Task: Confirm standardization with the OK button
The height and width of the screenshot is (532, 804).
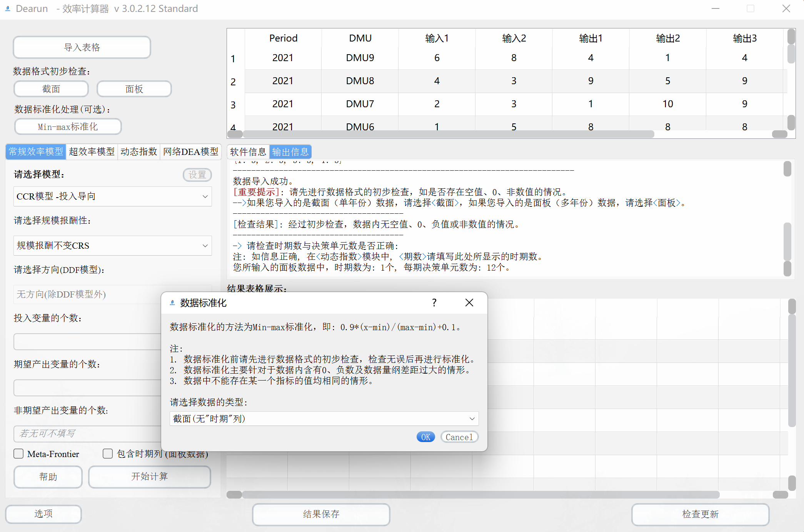Action: pos(425,437)
